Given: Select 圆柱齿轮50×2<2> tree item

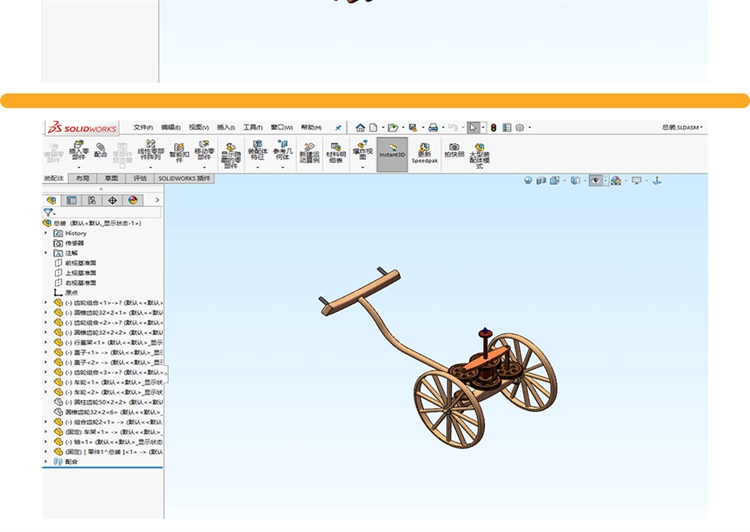Looking at the screenshot, I should point(108,402).
